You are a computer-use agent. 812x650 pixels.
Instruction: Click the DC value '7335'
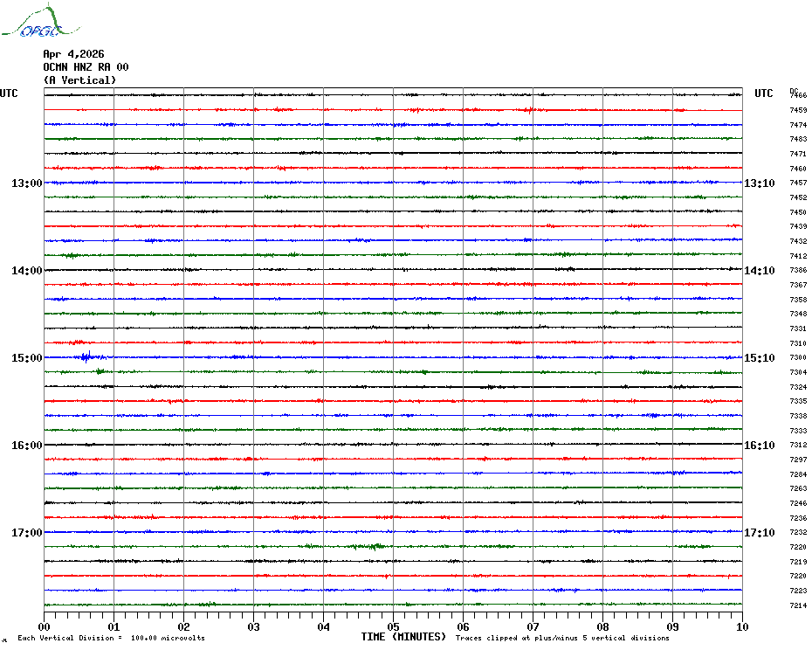(x=798, y=401)
